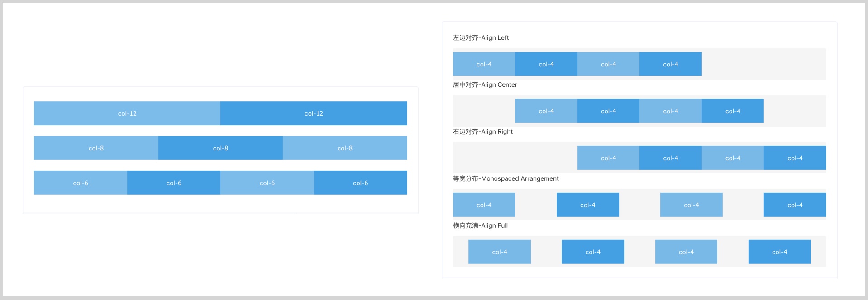868x300 pixels.
Task: Click the 左边对齐-Align Left label
Action: coord(481,37)
